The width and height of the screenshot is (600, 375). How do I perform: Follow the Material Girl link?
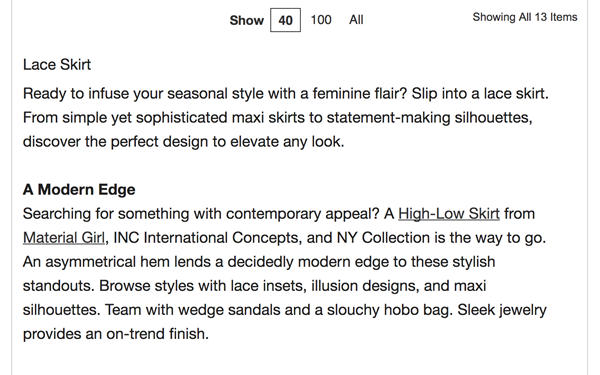coord(64,238)
